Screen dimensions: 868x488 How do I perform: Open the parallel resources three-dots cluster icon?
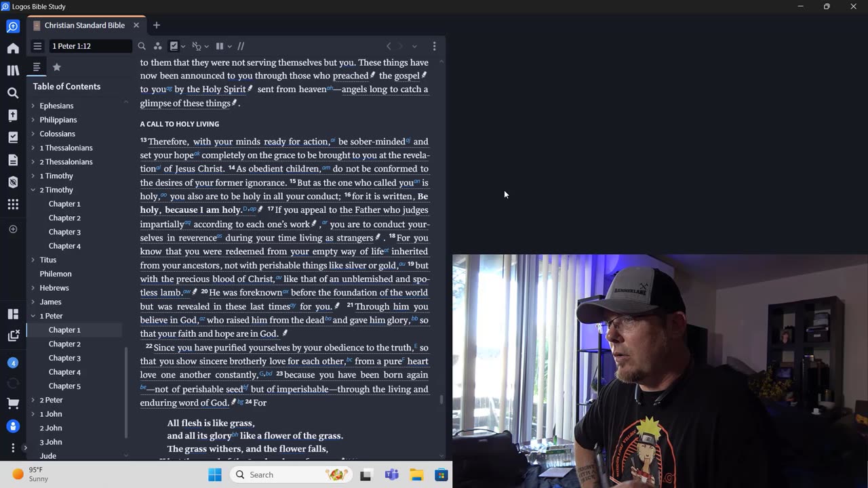point(157,46)
